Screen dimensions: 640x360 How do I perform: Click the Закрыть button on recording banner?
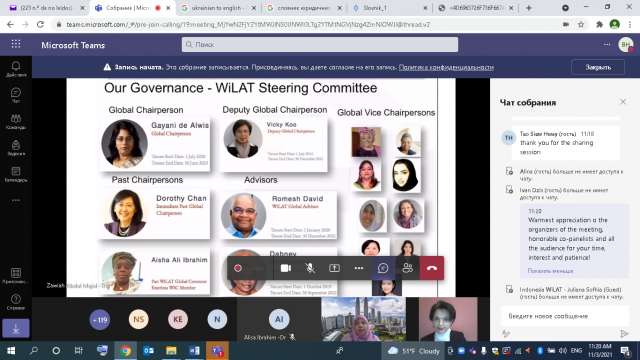[x=598, y=67]
